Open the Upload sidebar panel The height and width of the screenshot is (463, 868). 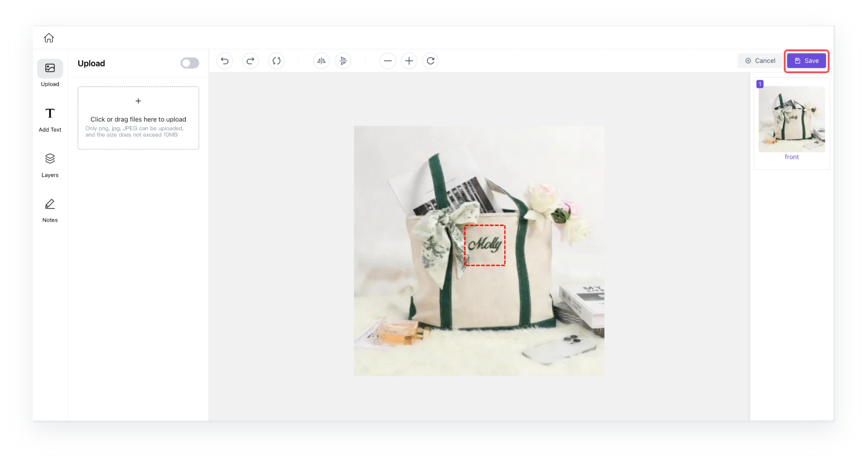50,73
